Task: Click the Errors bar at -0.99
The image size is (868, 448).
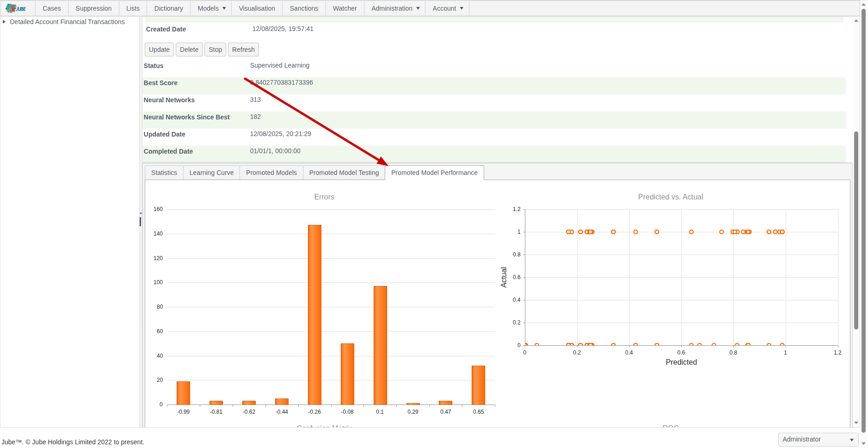Action: tap(183, 393)
